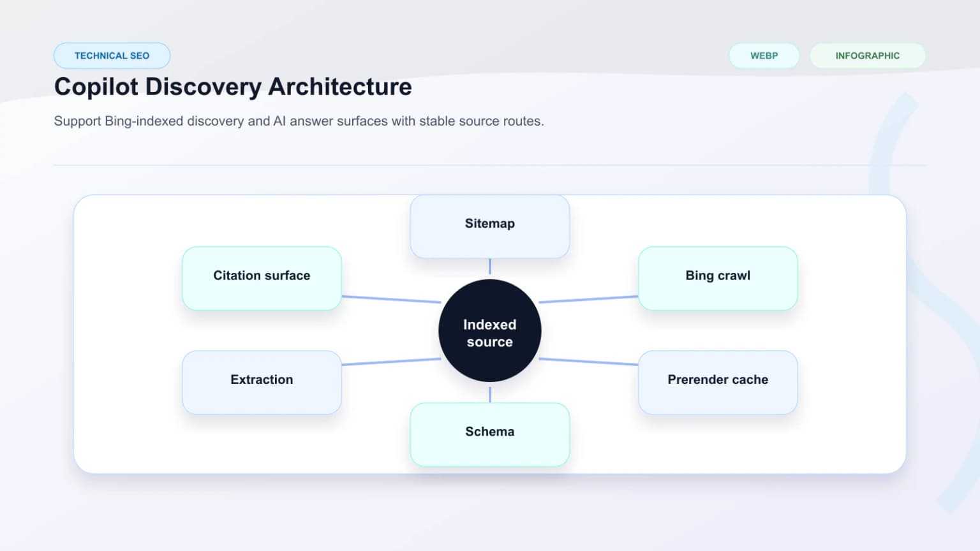980x551 pixels.
Task: Click the Sitemap node
Action: tap(489, 226)
